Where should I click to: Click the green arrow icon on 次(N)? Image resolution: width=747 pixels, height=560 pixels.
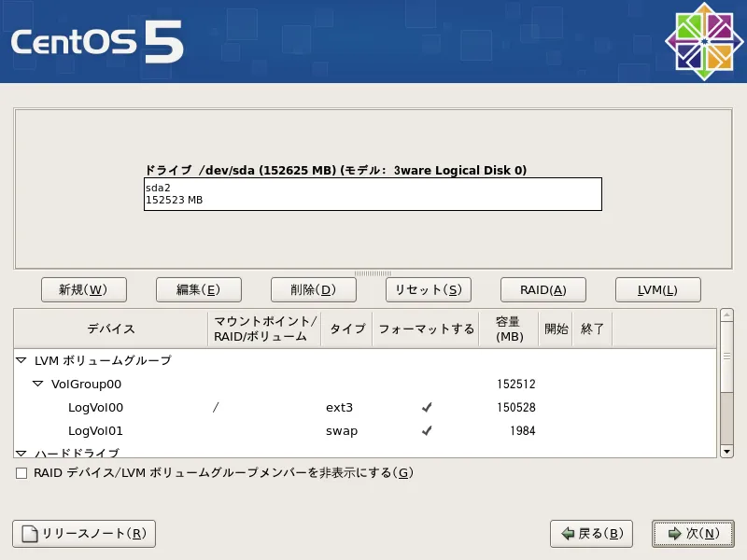click(x=674, y=533)
